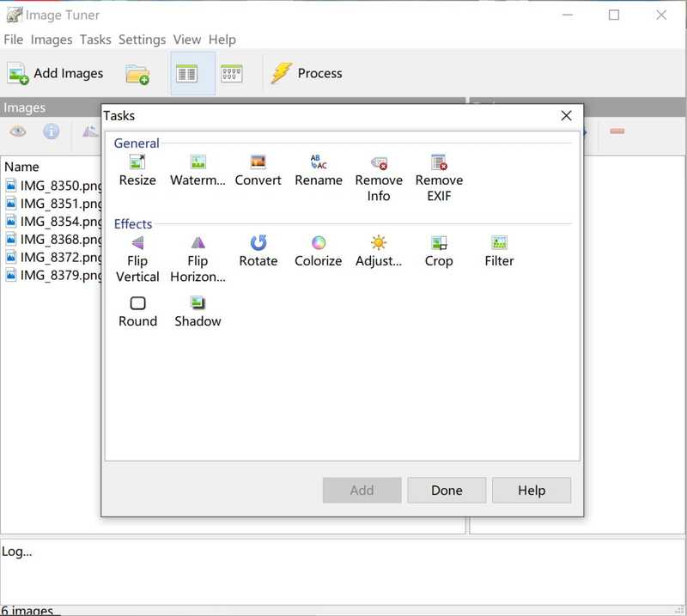Select the Round corners effect
Screen dimensions: 687x616
point(137,312)
